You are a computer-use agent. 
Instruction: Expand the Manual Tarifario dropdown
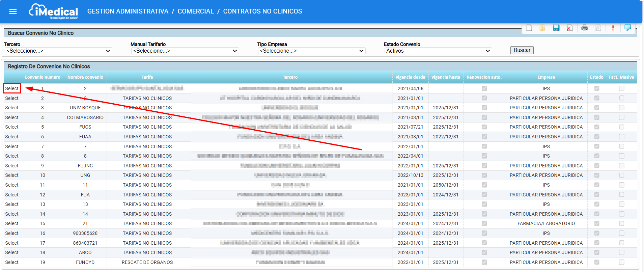185,51
